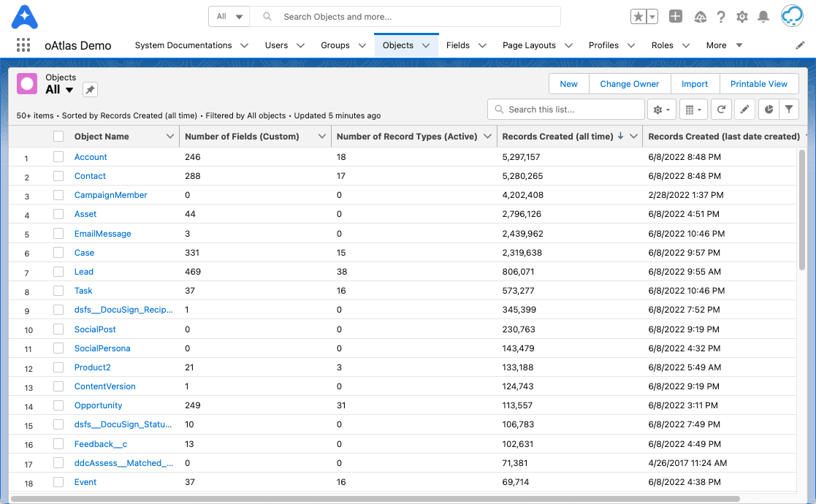
Task: Check the select-all checkbox in header
Action: point(58,136)
